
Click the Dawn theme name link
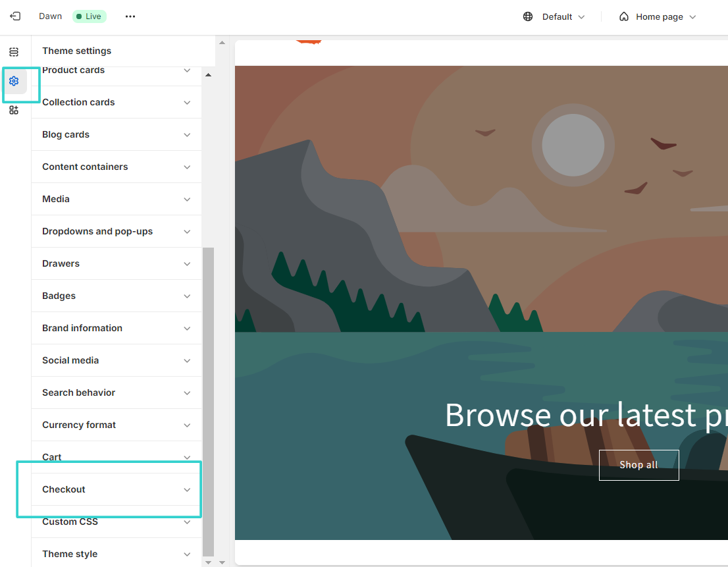[x=50, y=16]
